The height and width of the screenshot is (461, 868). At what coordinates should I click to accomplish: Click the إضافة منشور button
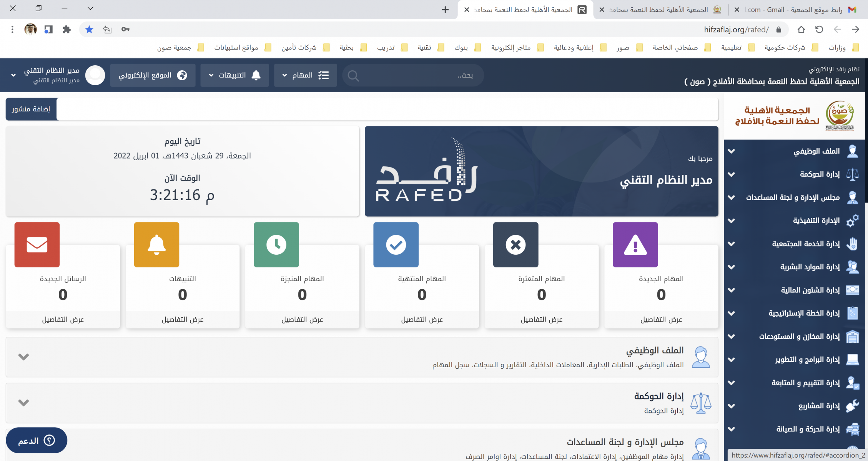[31, 109]
